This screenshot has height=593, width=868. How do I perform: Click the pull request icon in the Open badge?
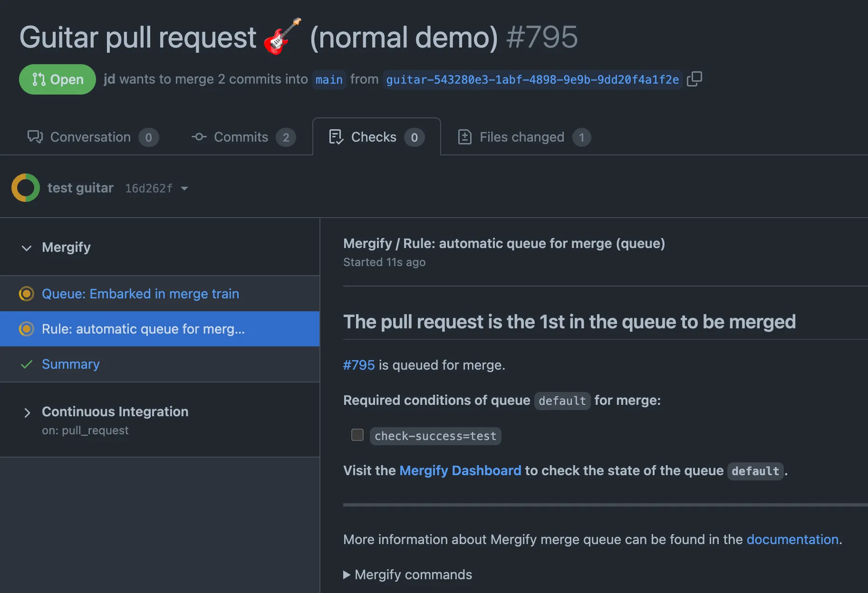[x=39, y=79]
